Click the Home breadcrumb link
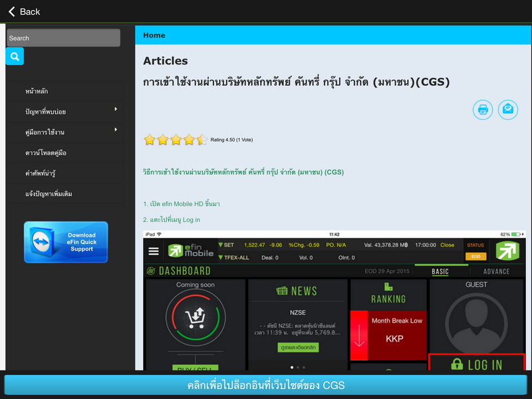The height and width of the screenshot is (399, 532). [154, 35]
